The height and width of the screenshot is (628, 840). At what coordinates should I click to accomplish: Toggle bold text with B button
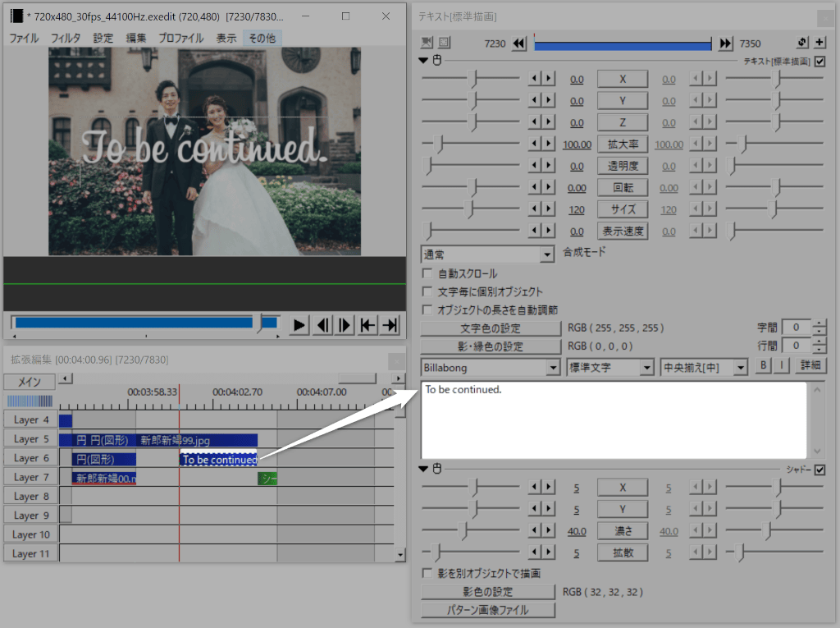(x=763, y=366)
